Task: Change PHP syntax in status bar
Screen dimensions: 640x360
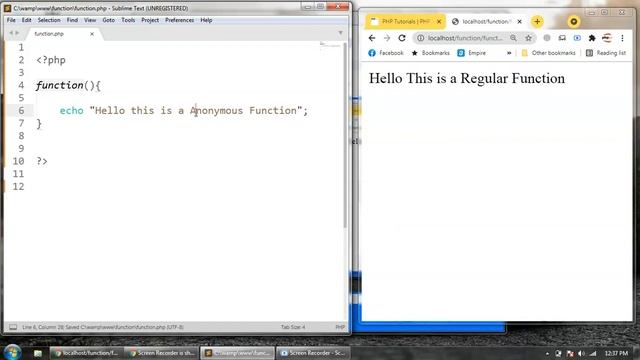Action: (x=340, y=327)
